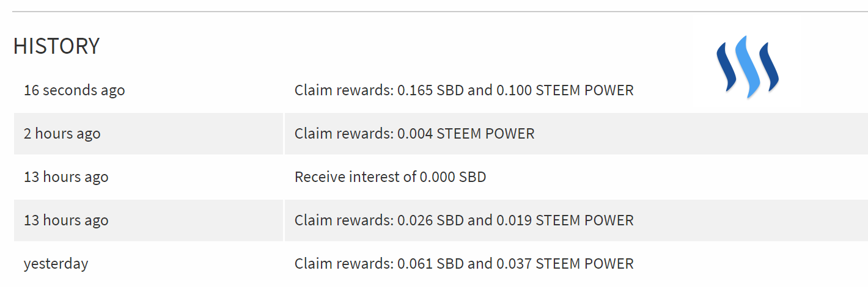This screenshot has height=287, width=868.
Task: Click the Steem logo icon
Action: [747, 67]
